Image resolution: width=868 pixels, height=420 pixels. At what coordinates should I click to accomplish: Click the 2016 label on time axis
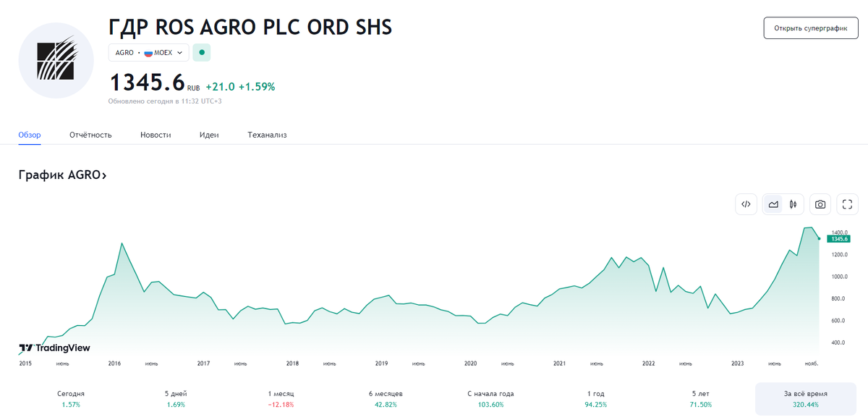(x=114, y=364)
